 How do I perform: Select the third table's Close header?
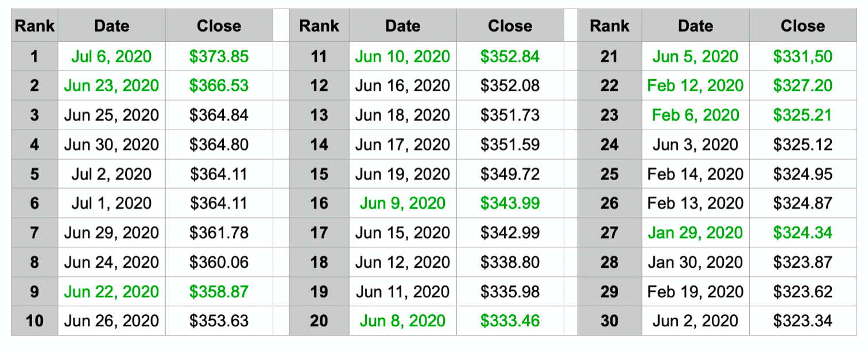pos(803,26)
